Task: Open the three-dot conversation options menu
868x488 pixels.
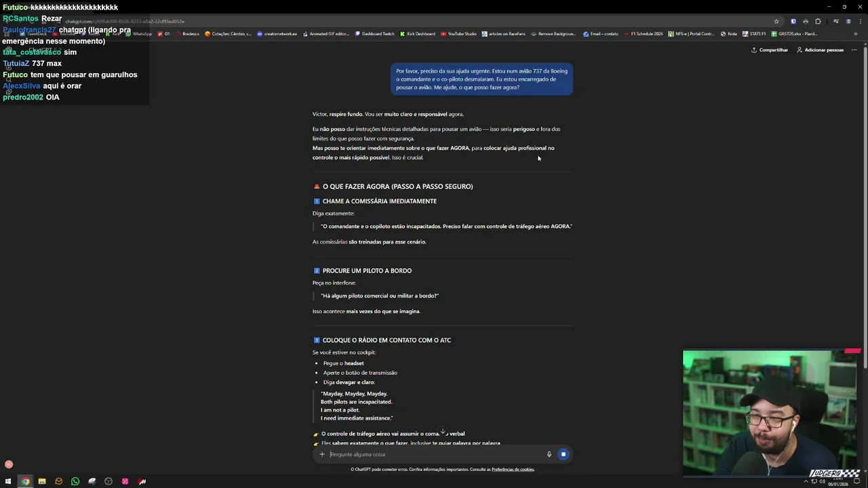Action: (x=854, y=50)
